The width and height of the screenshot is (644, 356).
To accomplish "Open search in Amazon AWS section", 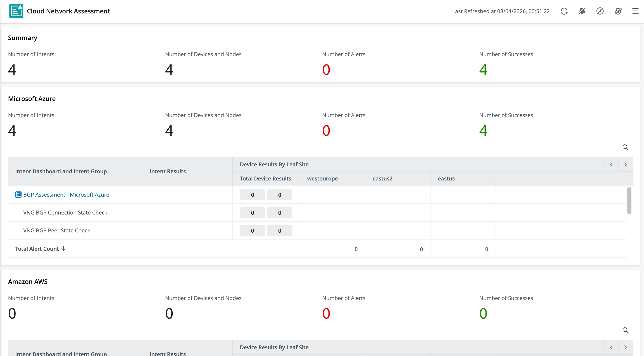I will [x=625, y=330].
